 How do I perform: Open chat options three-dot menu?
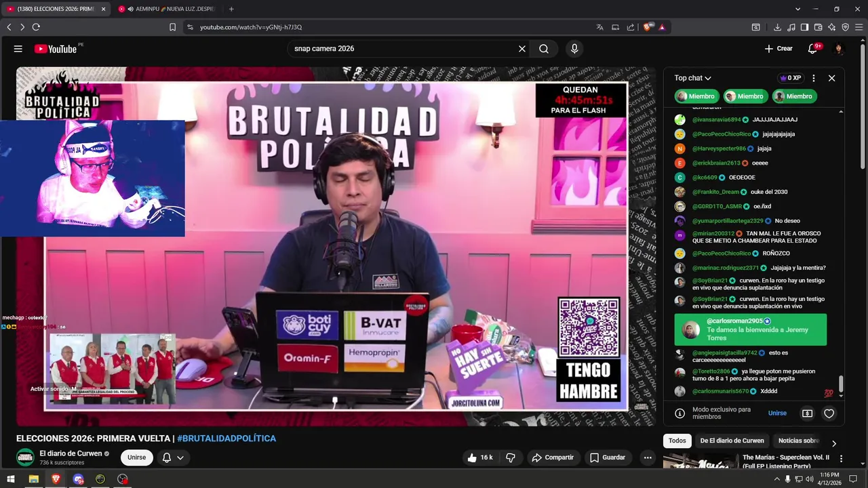814,78
